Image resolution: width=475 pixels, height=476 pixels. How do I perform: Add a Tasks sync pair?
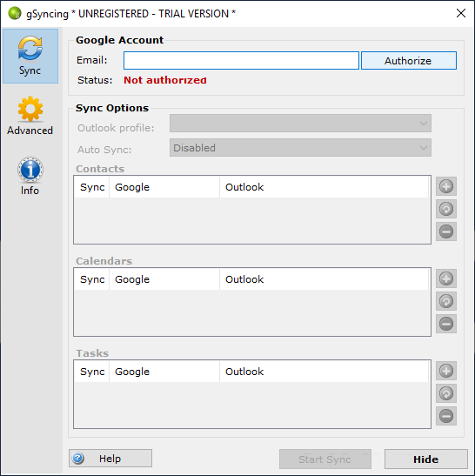(446, 371)
